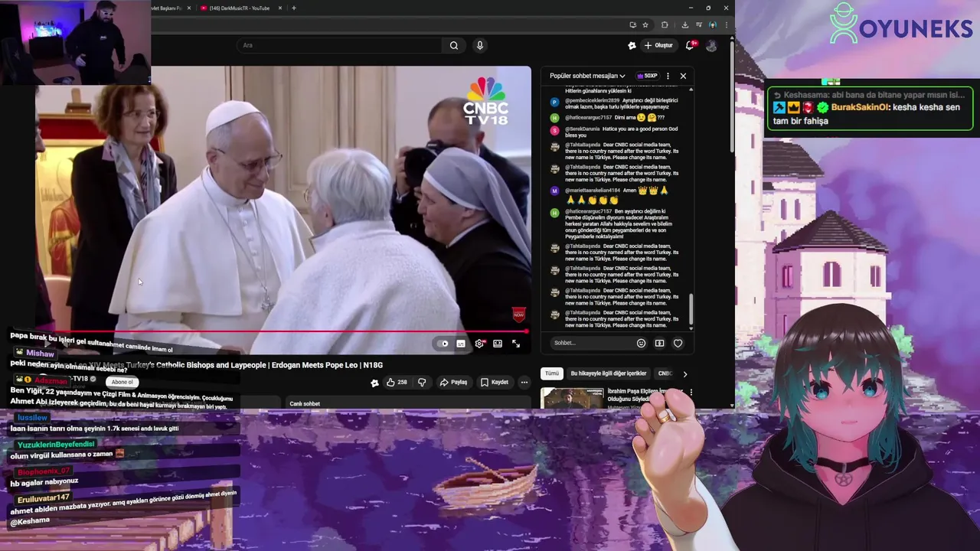Click the live chat scrollbar thumb
Screen dimensions: 980x551
[691, 309]
